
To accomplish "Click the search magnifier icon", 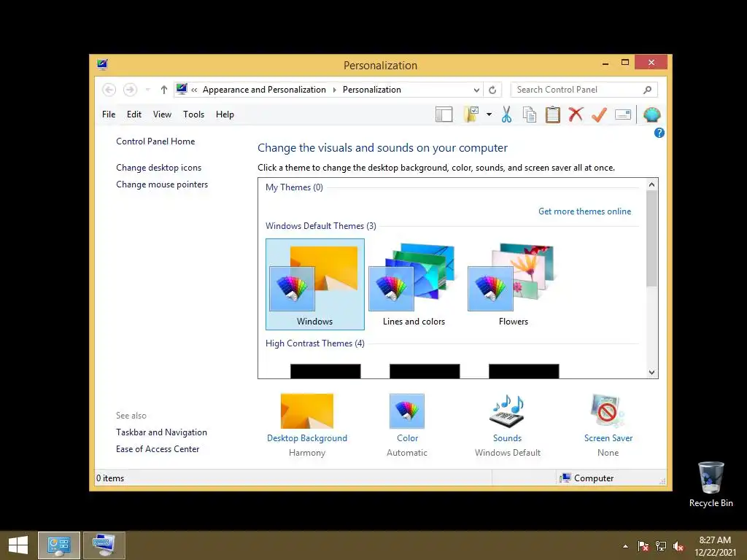I will click(647, 90).
